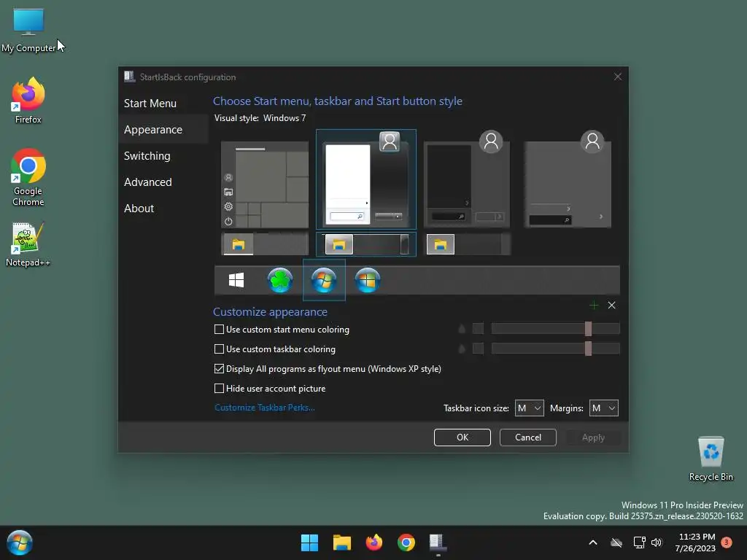Click the Apply button

(593, 437)
